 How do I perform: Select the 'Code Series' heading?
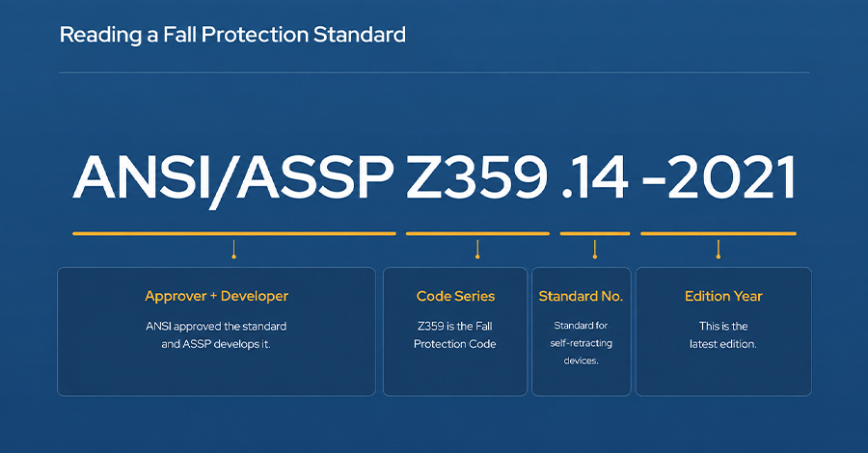[x=455, y=296]
